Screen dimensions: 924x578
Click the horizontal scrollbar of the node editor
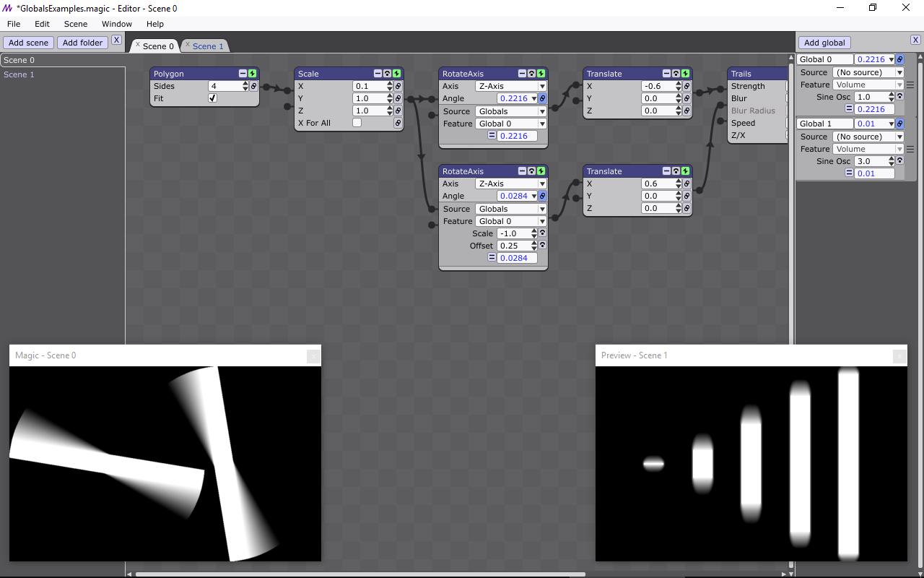[360, 574]
